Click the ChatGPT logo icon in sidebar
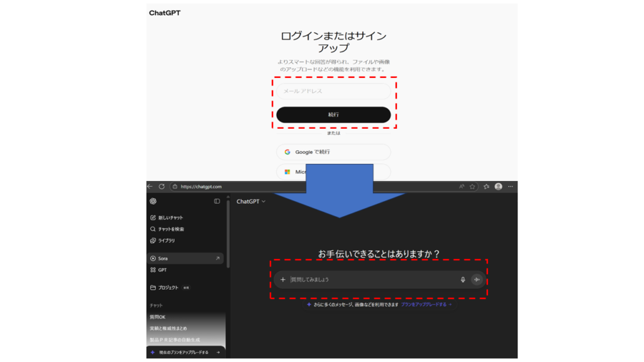Viewport: 644px width, 362px height. (153, 201)
